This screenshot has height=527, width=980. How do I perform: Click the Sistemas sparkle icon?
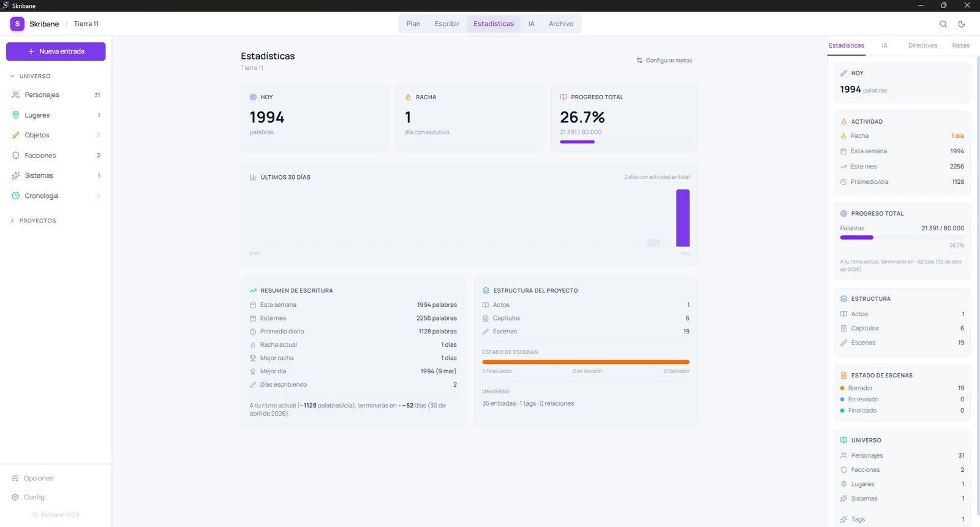[16, 176]
